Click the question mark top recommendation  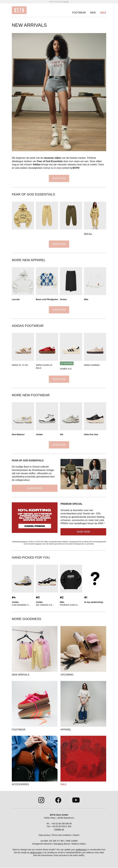(95, 578)
